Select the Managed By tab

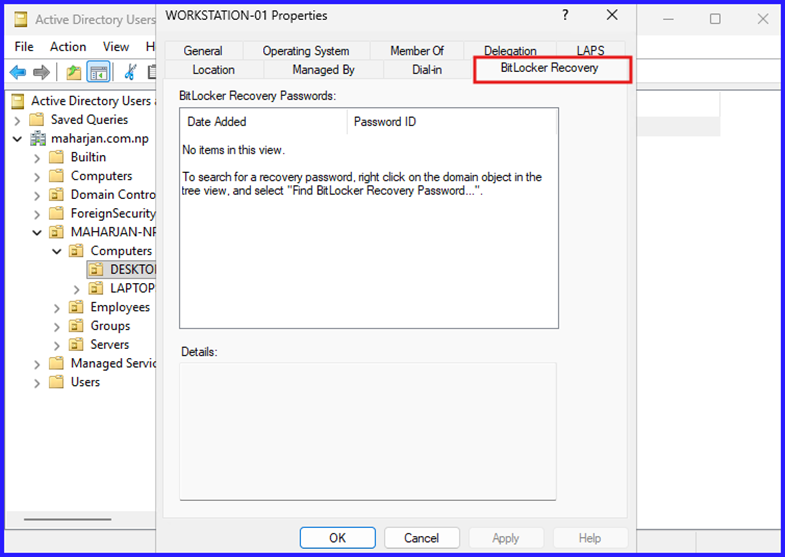coord(323,70)
